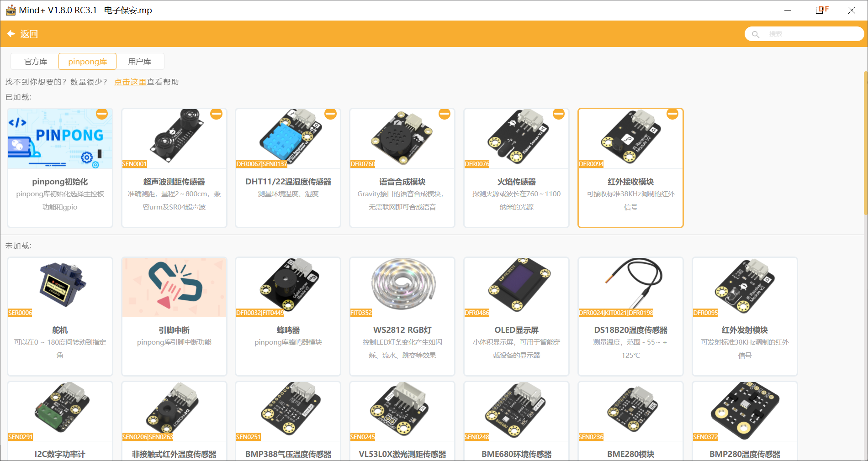Load the BMP280温度传感器 module
The image size is (868, 461).
tap(745, 421)
